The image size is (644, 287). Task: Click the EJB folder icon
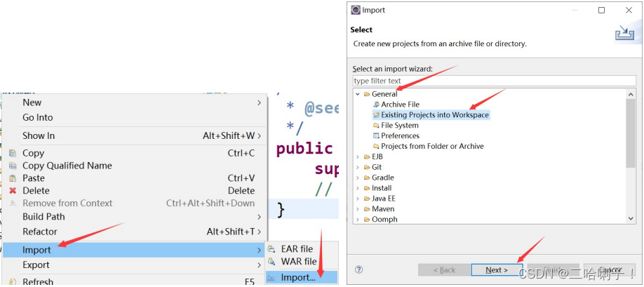tap(367, 157)
